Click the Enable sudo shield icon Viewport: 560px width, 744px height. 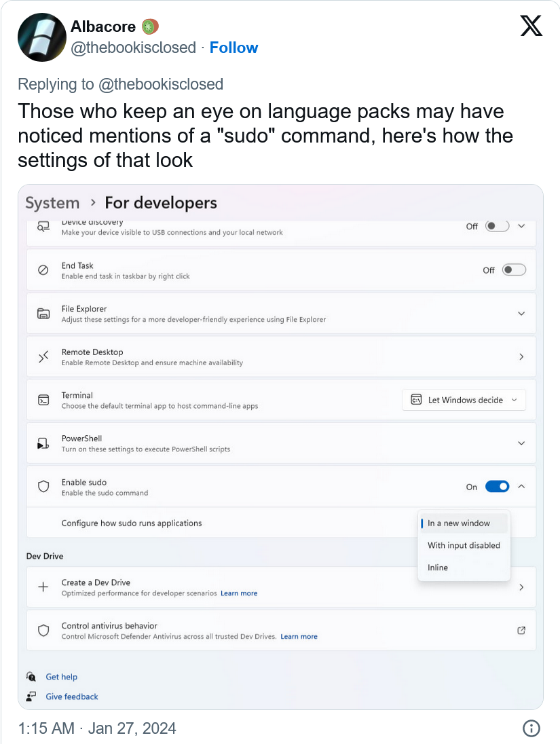(43, 487)
